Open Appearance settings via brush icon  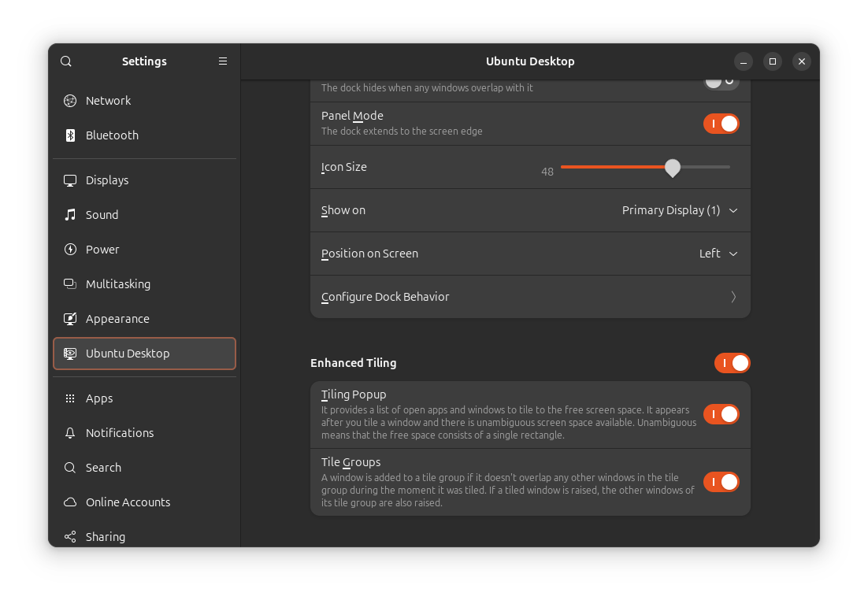[x=70, y=318]
